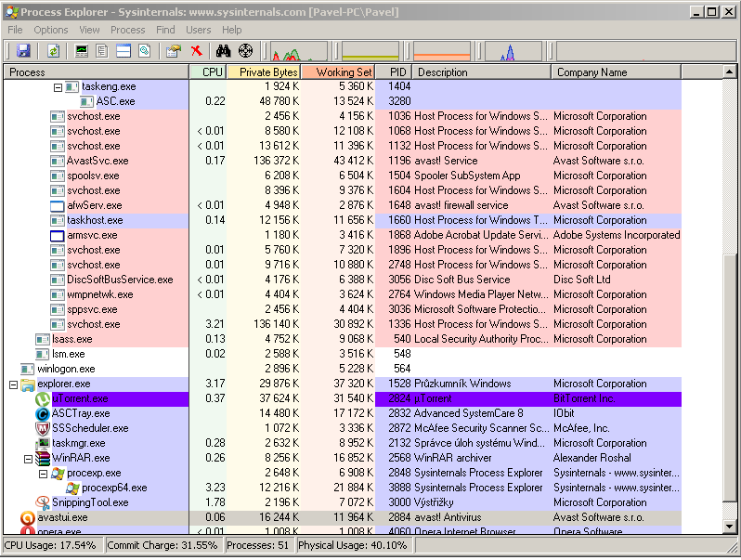Sort by the Company Name column header

point(617,72)
